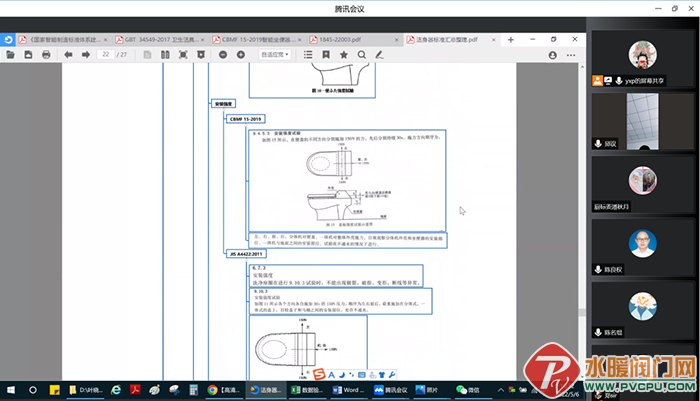Screen dimensions: 700x401
Task: Click the Sogou toolbar keyboard icon
Action: (362, 375)
